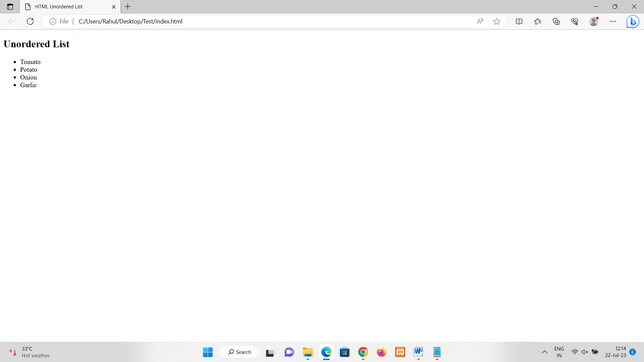Open tab actions menu button
The height and width of the screenshot is (362, 644).
coord(10,7)
